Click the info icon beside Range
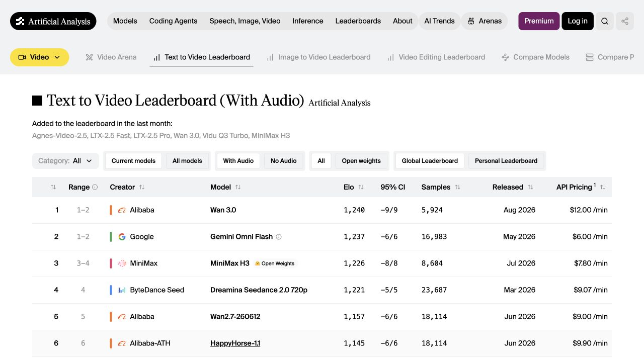Image resolution: width=644 pixels, height=362 pixels. [x=95, y=187]
